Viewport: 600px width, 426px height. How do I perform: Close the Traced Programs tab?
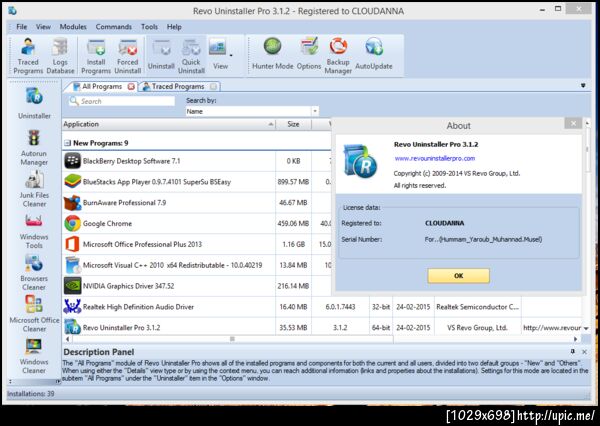(x=214, y=87)
